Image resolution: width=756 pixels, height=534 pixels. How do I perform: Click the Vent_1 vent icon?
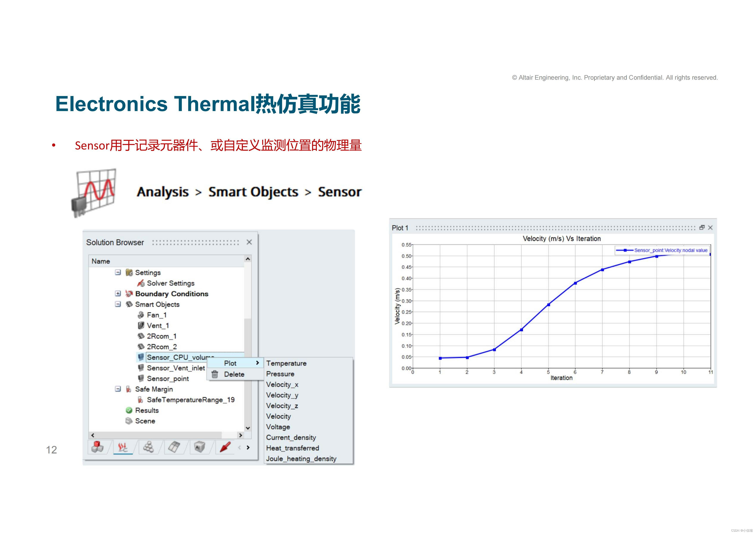tap(141, 325)
